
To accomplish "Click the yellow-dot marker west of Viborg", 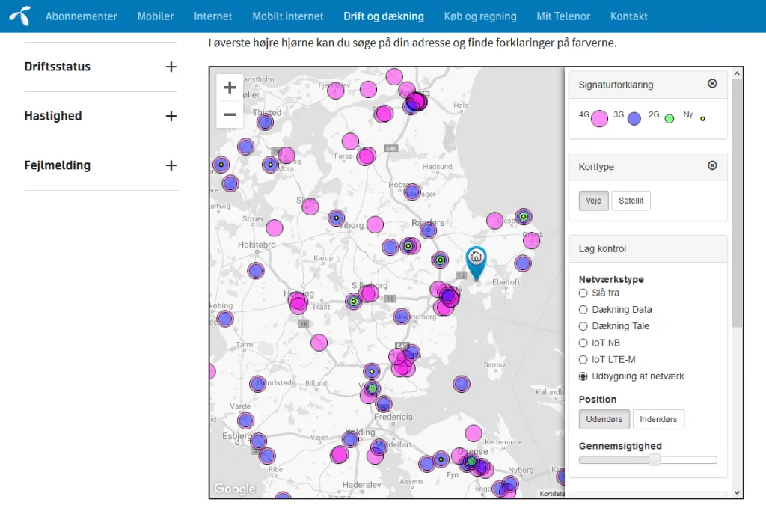I will pyautogui.click(x=336, y=218).
